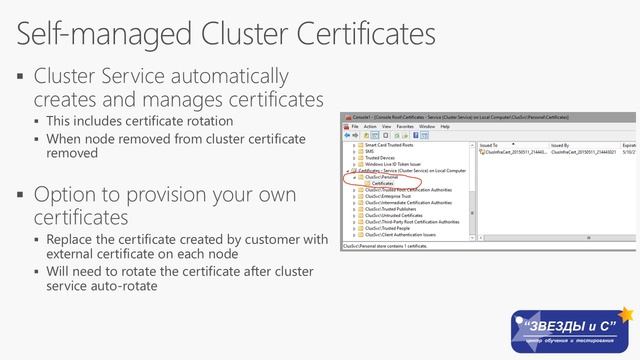Click the tree pane vertical scrollbar thumb
The height and width of the screenshot is (360, 640).
(x=472, y=213)
